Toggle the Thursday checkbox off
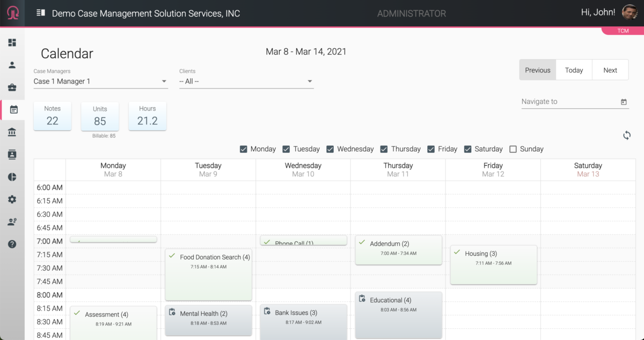The image size is (644, 340). 384,149
